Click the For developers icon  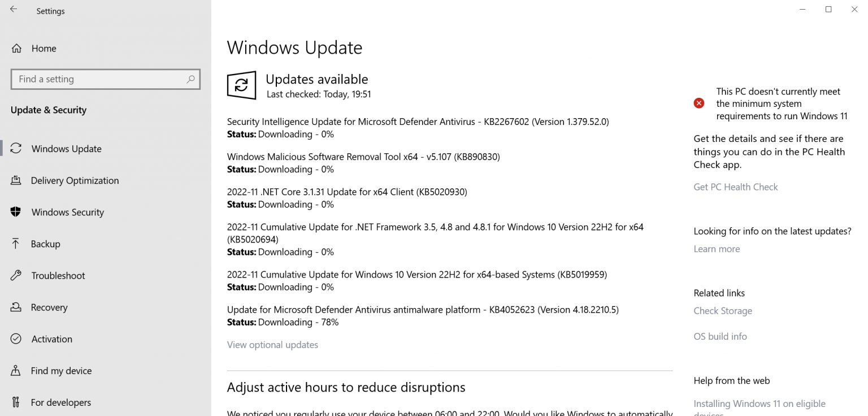tap(16, 402)
